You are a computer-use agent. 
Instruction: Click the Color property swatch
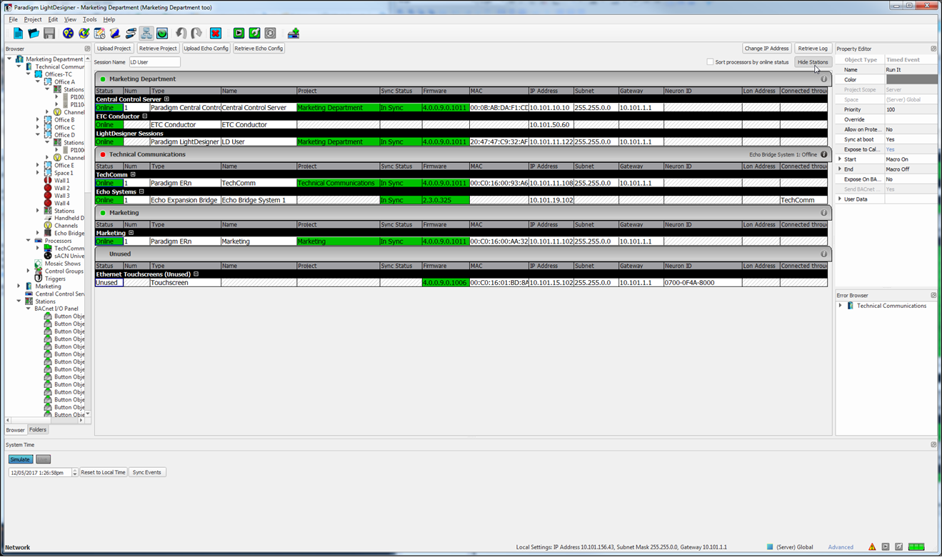[x=911, y=79]
